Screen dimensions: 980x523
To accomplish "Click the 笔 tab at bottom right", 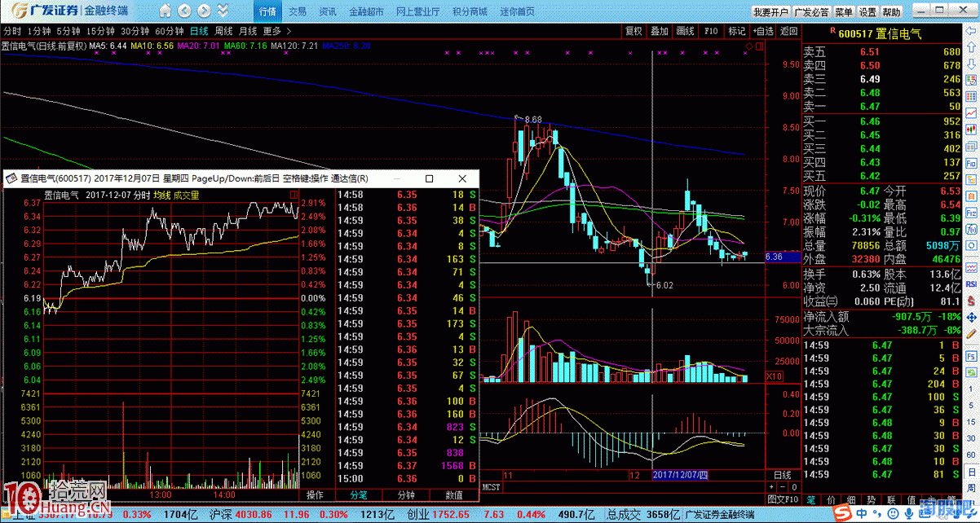I will (x=811, y=499).
